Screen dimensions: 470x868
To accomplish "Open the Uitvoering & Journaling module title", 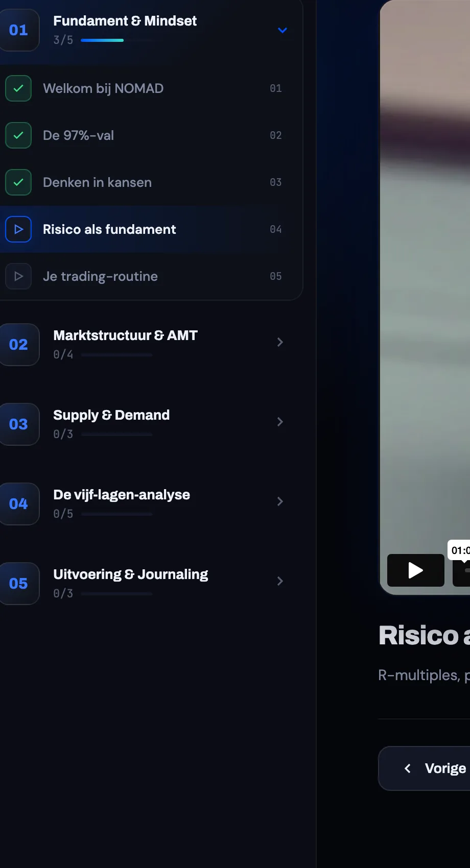I will click(130, 574).
